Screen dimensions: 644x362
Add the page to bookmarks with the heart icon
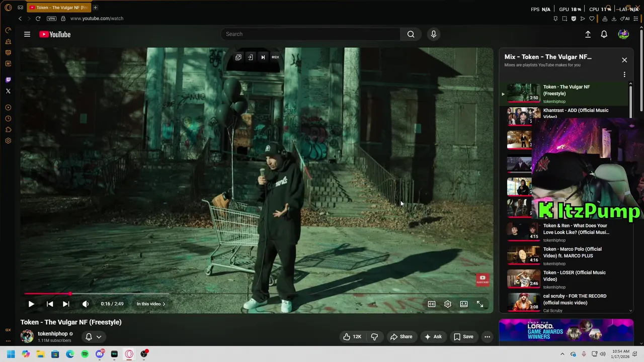(592, 19)
